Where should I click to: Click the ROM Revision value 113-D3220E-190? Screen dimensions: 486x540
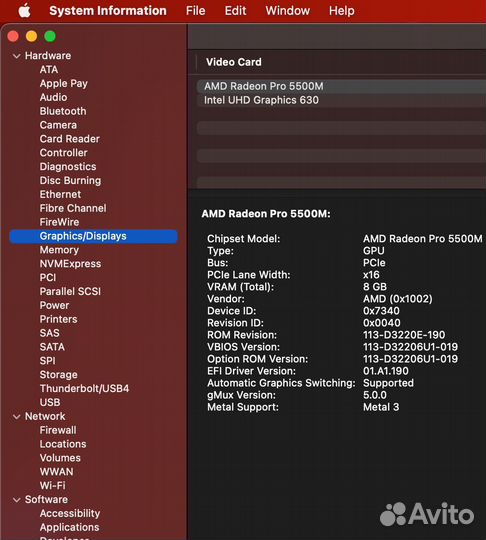pyautogui.click(x=404, y=335)
